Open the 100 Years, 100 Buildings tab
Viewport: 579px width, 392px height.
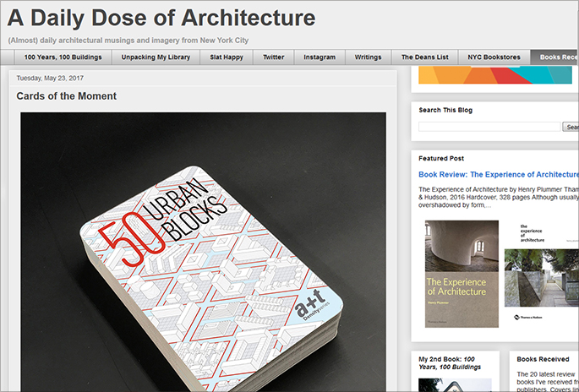coord(63,57)
